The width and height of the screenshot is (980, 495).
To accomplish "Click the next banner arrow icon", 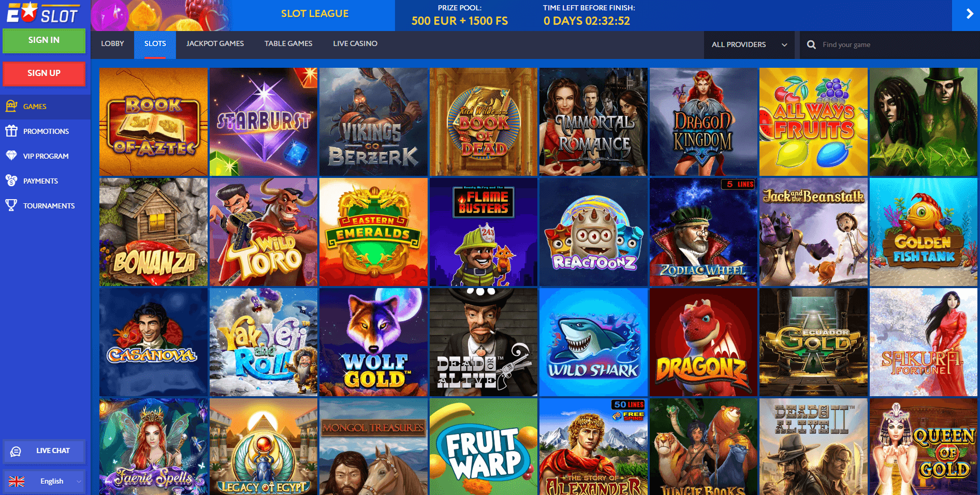I will click(966, 15).
